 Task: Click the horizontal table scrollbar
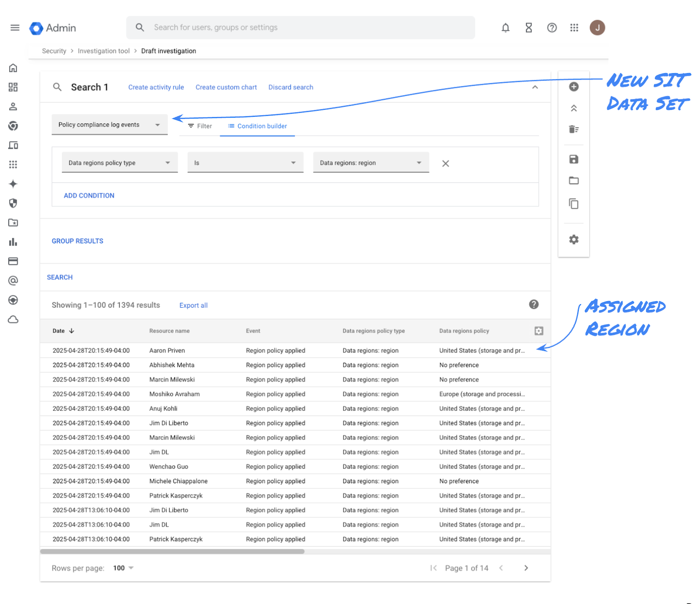(x=172, y=551)
